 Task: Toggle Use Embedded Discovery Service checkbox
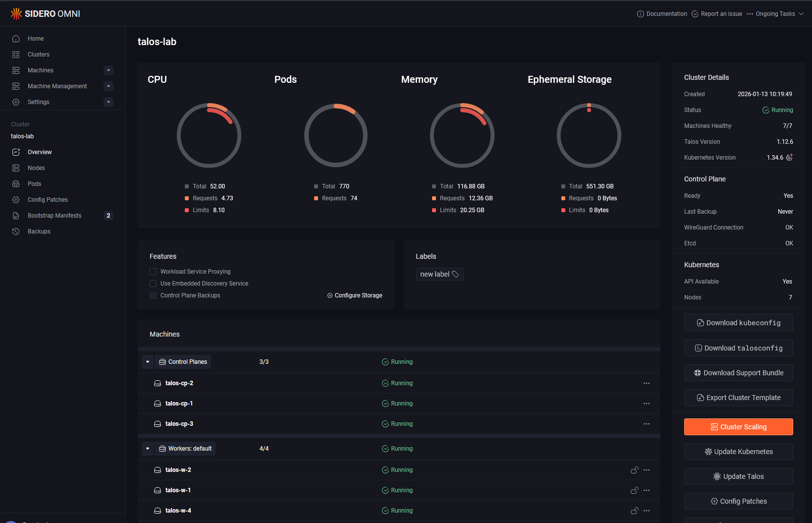153,284
